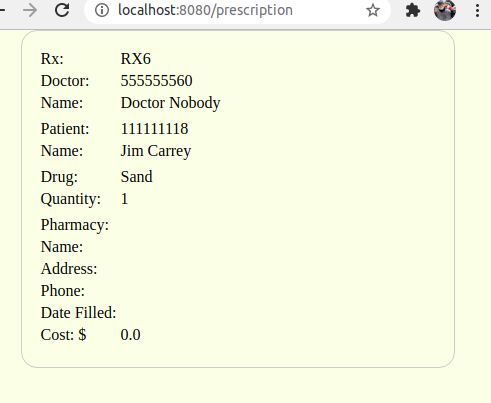Open the browser three-dot menu
The image size is (491, 403).
477,11
